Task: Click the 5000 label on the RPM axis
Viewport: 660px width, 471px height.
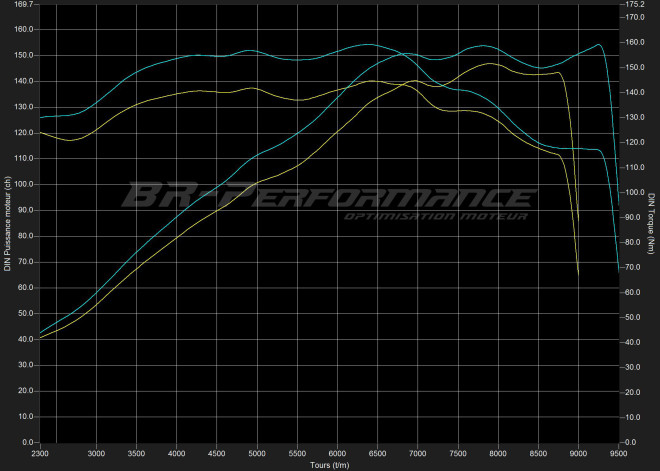Action: [258, 453]
